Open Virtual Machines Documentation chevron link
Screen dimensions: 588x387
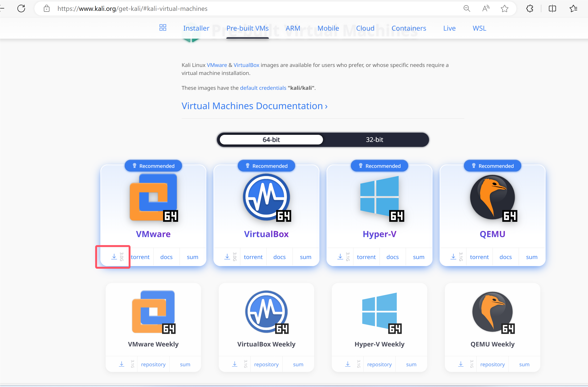(254, 106)
